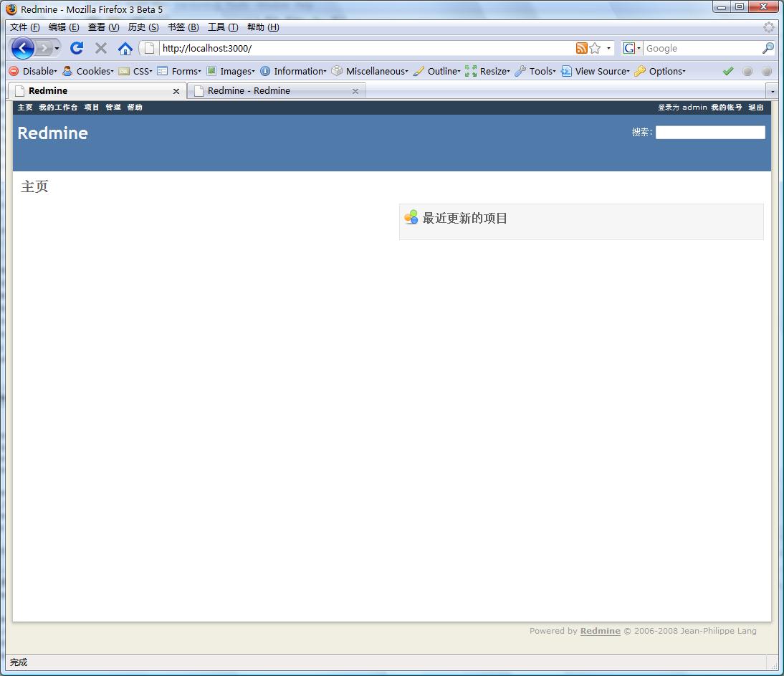
Task: Run search with the magnifier icon
Action: [768, 48]
